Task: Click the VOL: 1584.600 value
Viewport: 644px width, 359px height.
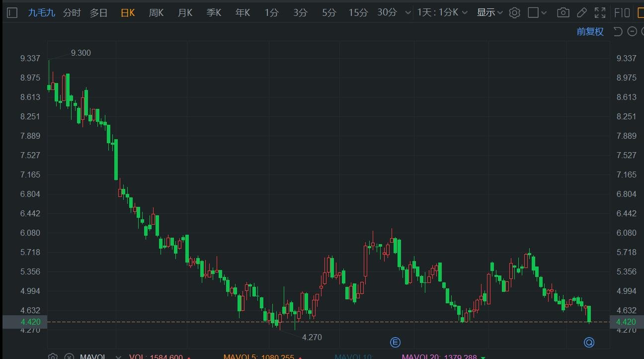Action: click(x=156, y=357)
